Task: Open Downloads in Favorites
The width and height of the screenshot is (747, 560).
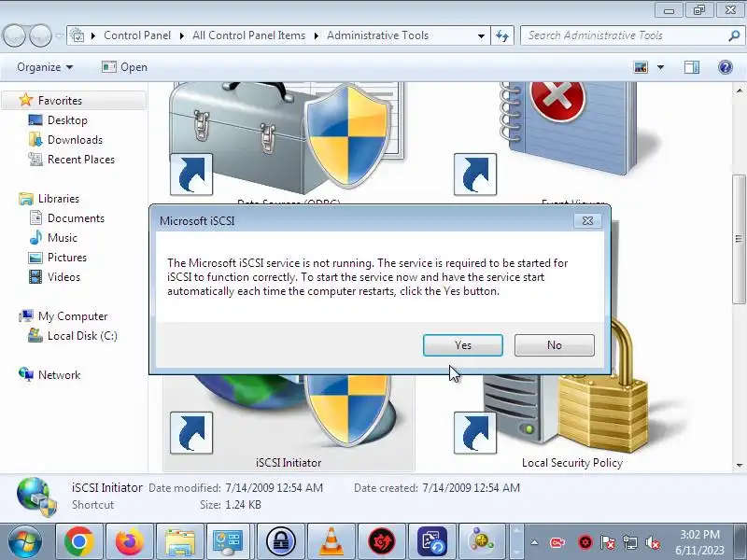Action: (75, 139)
